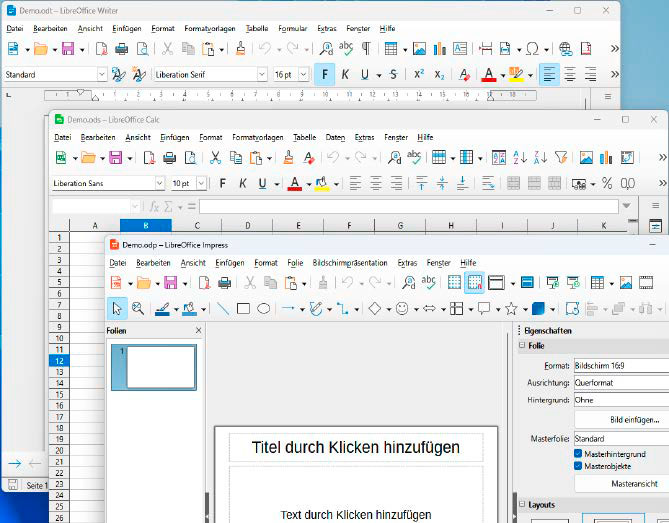This screenshot has height=523, width=669.
Task: Click Save icon in Calc toolbar
Action: [116, 158]
